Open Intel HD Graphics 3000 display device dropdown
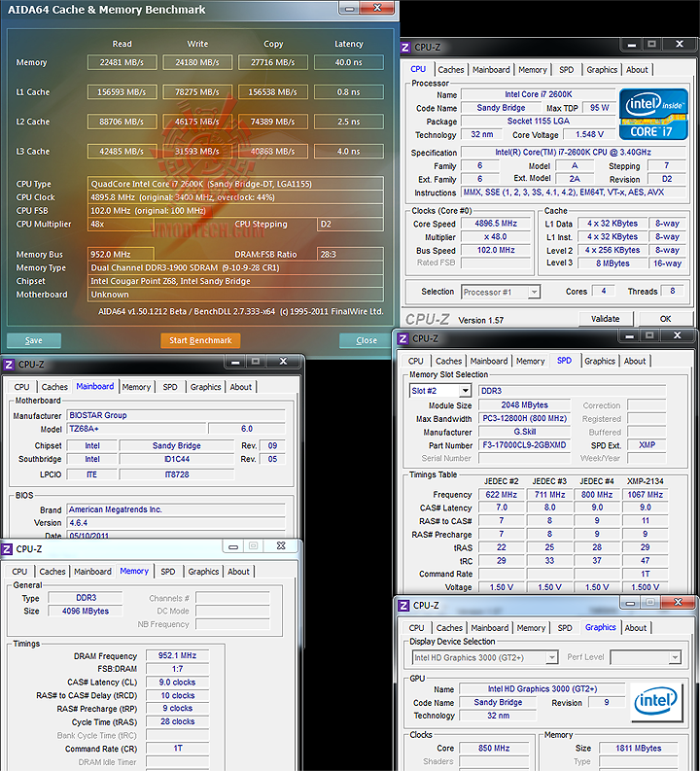Viewport: 700px width, 771px height. tap(552, 657)
